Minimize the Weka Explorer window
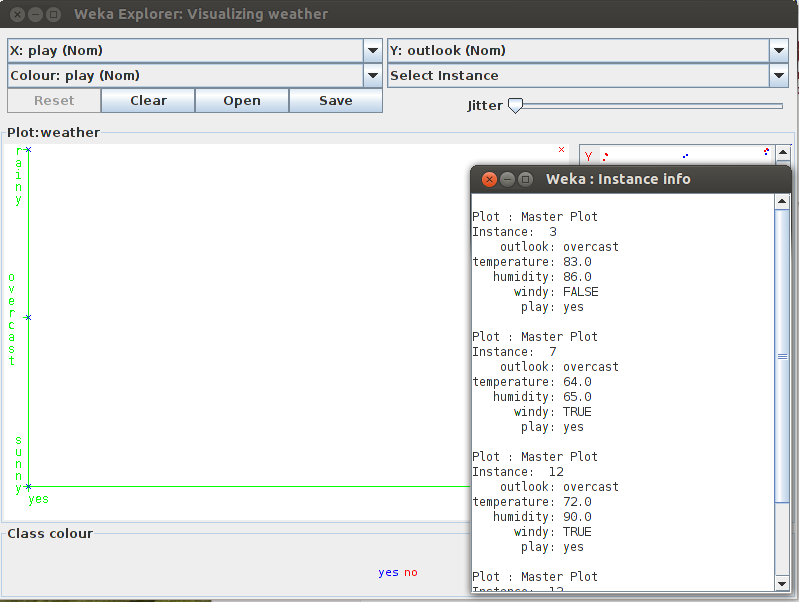The width and height of the screenshot is (799, 602). pyautogui.click(x=35, y=14)
